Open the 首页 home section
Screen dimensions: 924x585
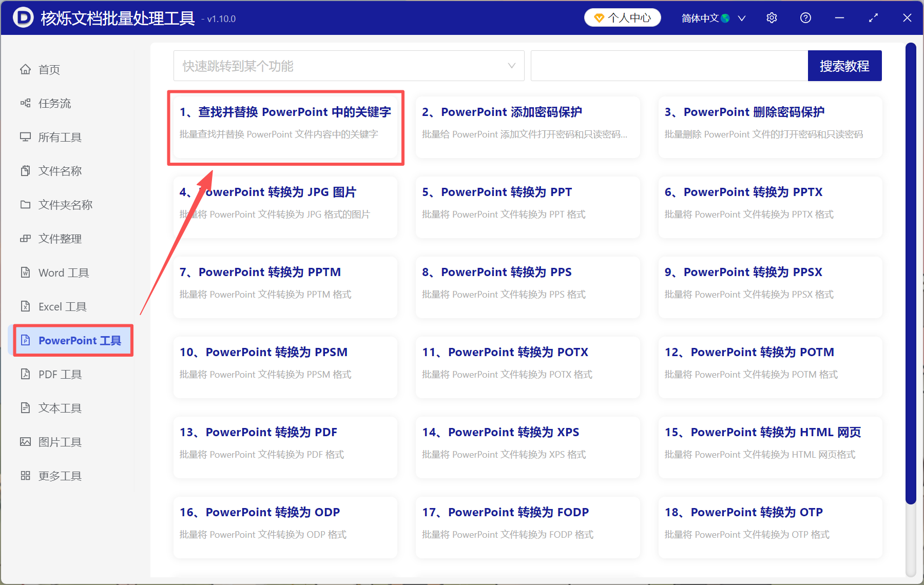(49, 69)
